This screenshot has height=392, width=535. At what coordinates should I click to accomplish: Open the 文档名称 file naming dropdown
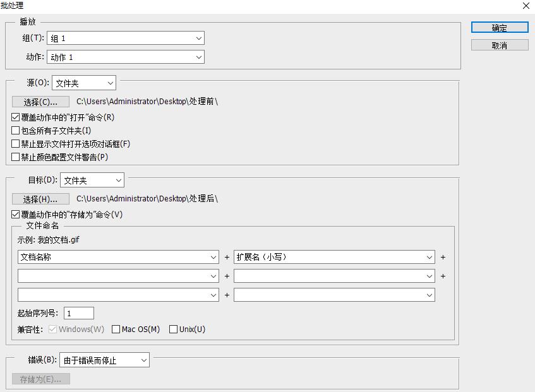tap(118, 257)
